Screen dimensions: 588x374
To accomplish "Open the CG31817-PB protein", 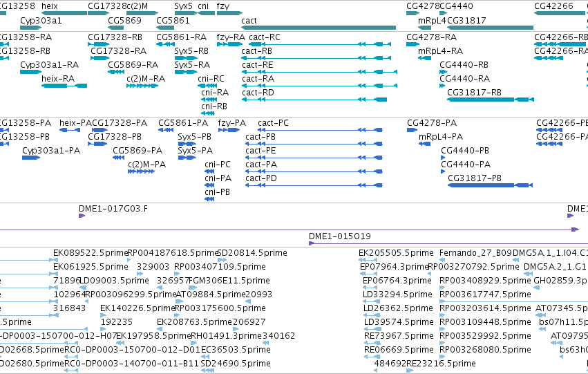I will coord(490,185).
